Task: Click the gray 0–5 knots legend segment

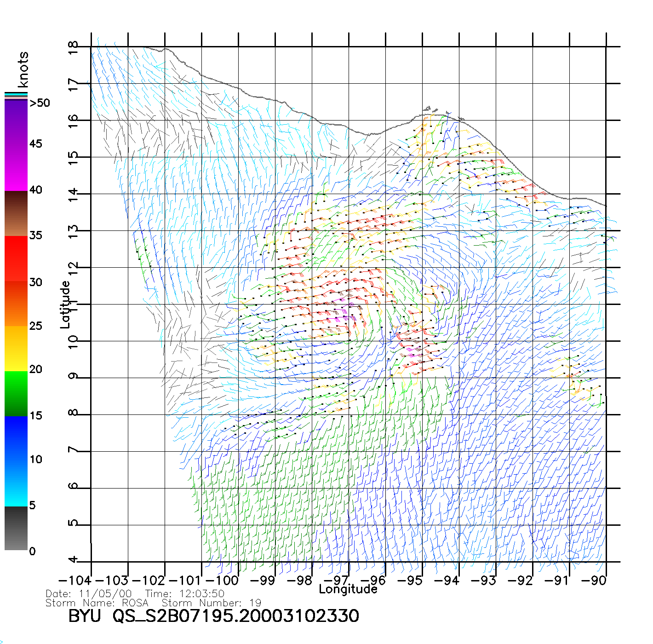Action: pyautogui.click(x=16, y=528)
